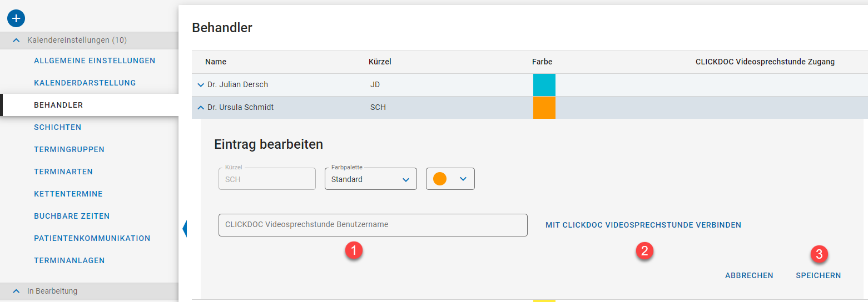The width and height of the screenshot is (868, 302).
Task: Open the orange color picker dropdown
Action: click(x=450, y=179)
